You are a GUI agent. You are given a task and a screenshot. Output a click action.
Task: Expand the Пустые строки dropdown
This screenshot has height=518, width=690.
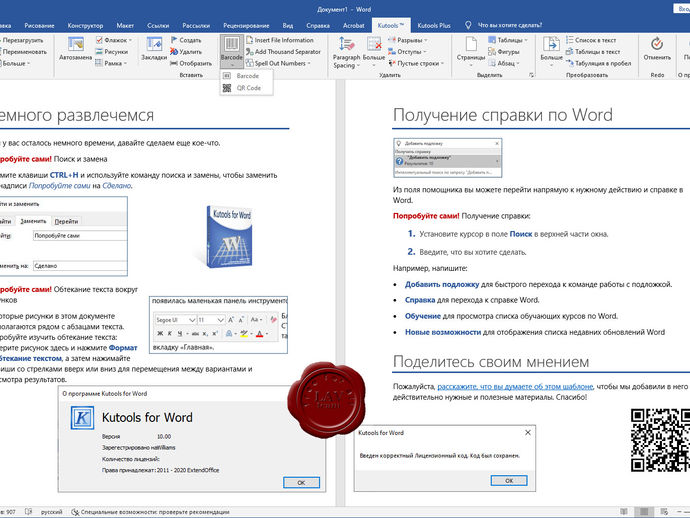pos(442,64)
